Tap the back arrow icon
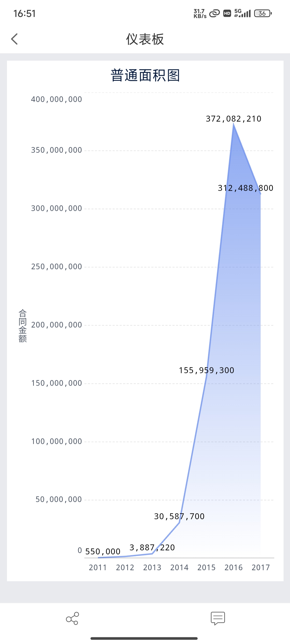This screenshot has height=644, width=290. [x=15, y=39]
